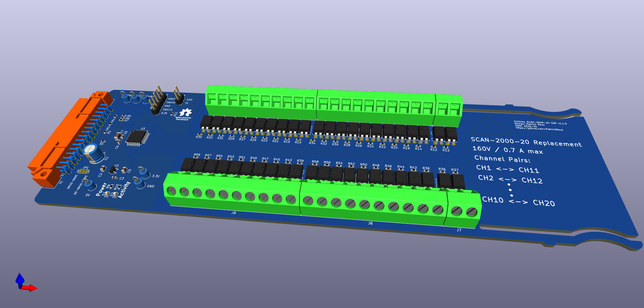Click the J7 connector label
644x308 pixels.
(x=459, y=230)
